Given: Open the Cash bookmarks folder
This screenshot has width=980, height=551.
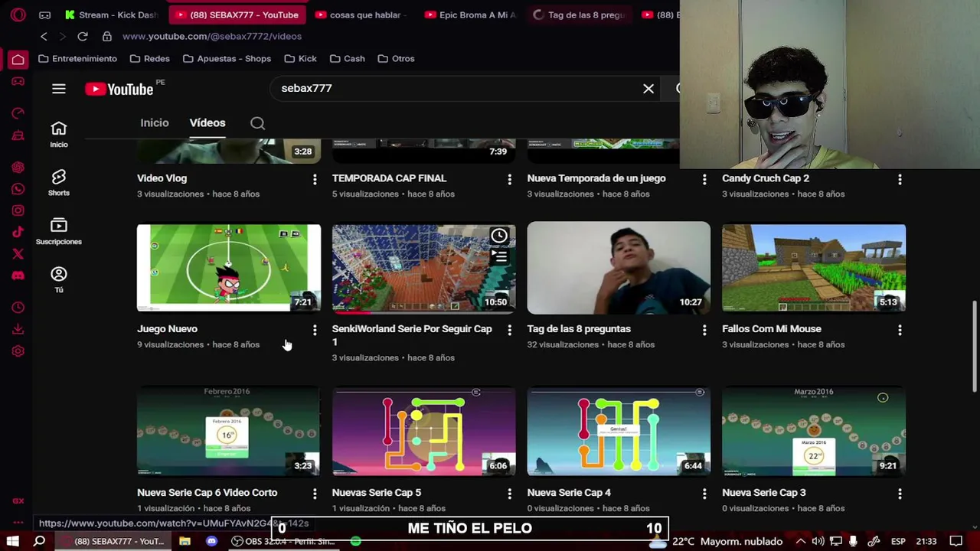Looking at the screenshot, I should coord(347,59).
